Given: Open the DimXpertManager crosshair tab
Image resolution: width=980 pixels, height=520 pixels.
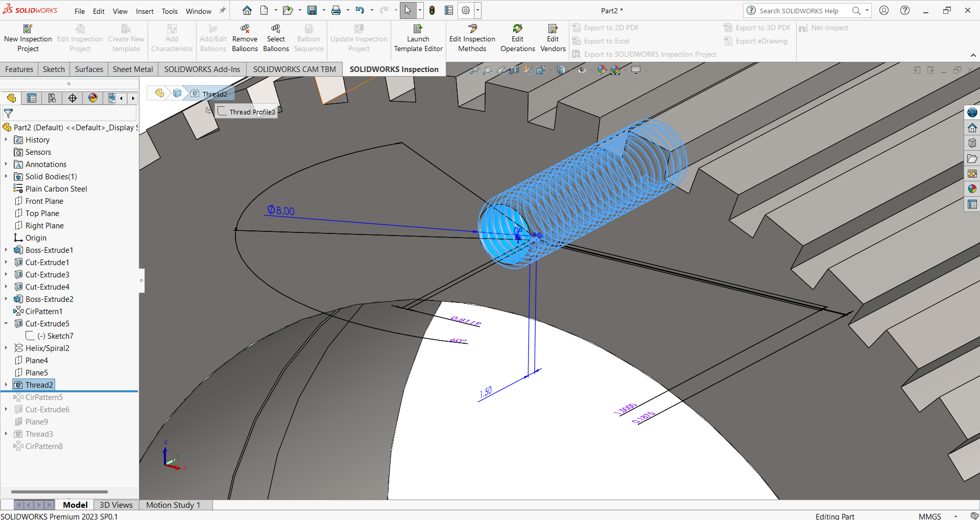Looking at the screenshot, I should tap(73, 98).
